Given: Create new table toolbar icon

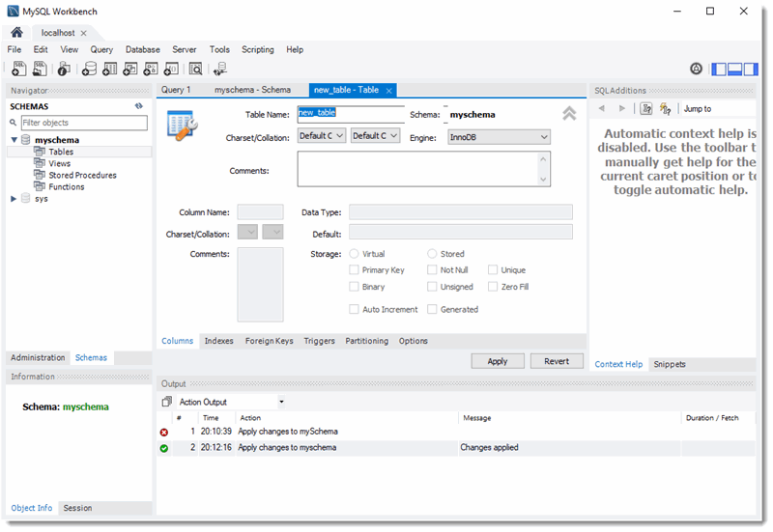Looking at the screenshot, I should 109,69.
